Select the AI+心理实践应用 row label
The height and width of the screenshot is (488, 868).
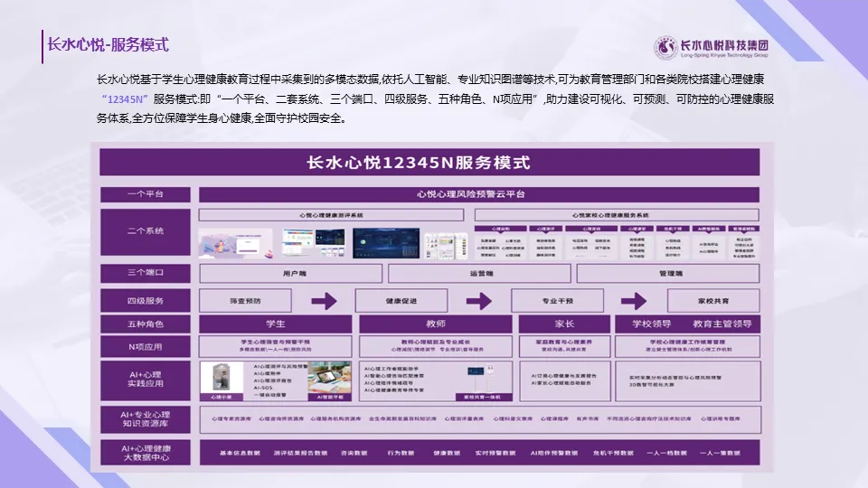[x=146, y=380]
